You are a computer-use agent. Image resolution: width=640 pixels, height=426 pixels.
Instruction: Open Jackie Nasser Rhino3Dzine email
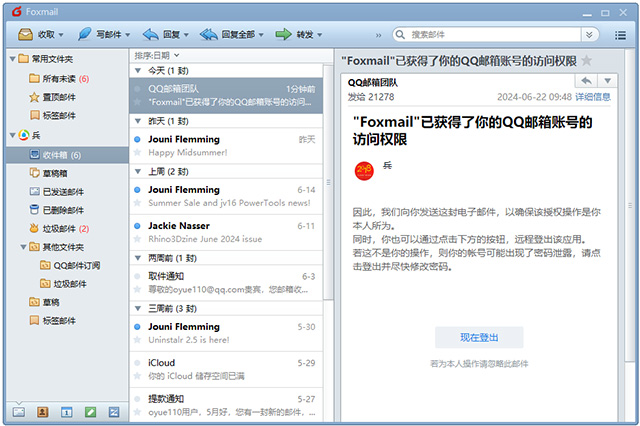pyautogui.click(x=226, y=233)
